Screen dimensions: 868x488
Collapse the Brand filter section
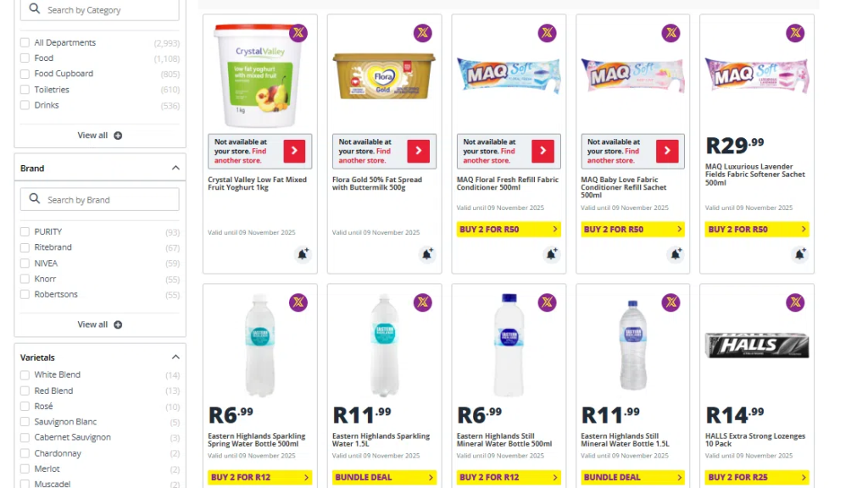click(x=175, y=168)
